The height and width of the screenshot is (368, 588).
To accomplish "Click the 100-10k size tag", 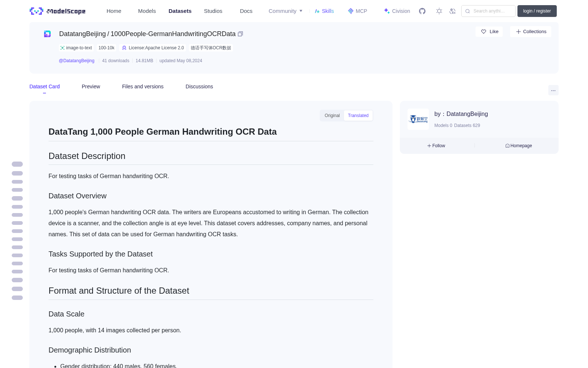I will pos(107,48).
